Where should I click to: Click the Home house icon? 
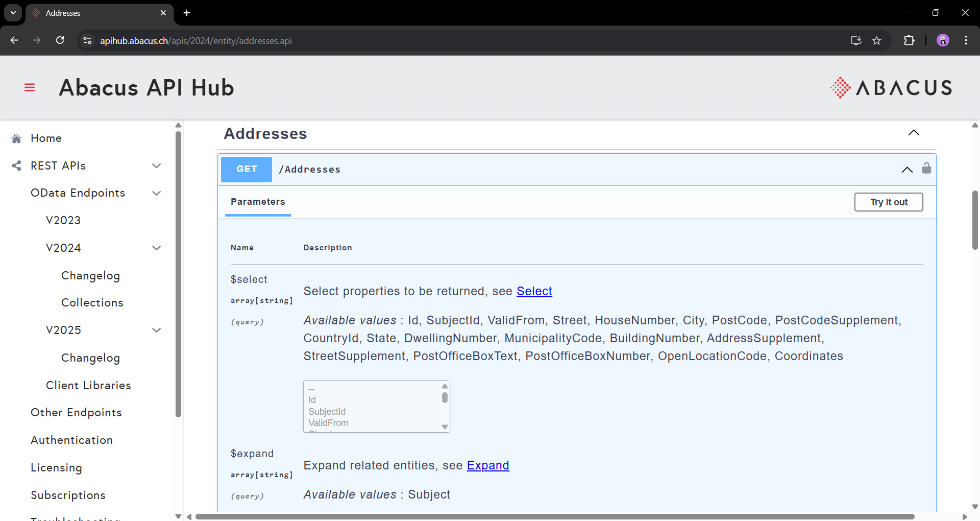(x=17, y=138)
